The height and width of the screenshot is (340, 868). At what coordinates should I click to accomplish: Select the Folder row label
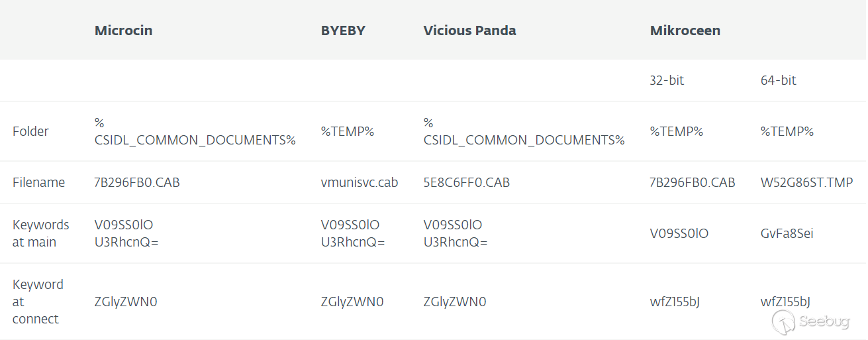30,131
